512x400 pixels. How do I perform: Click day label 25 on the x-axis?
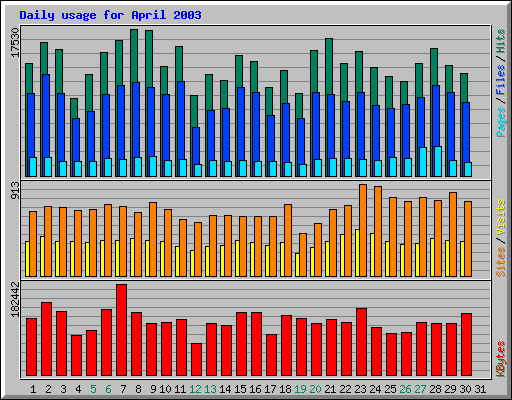coord(390,389)
